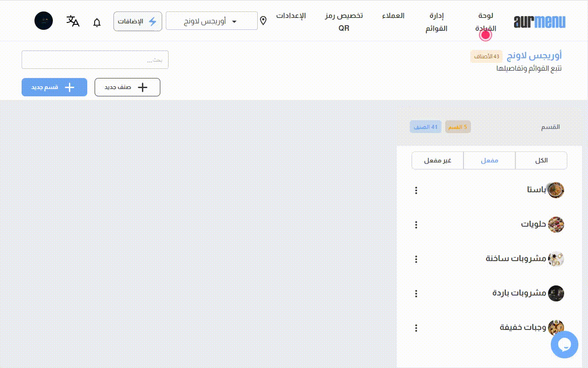Expand the أوريجس لاونج branch dropdown

pos(212,21)
